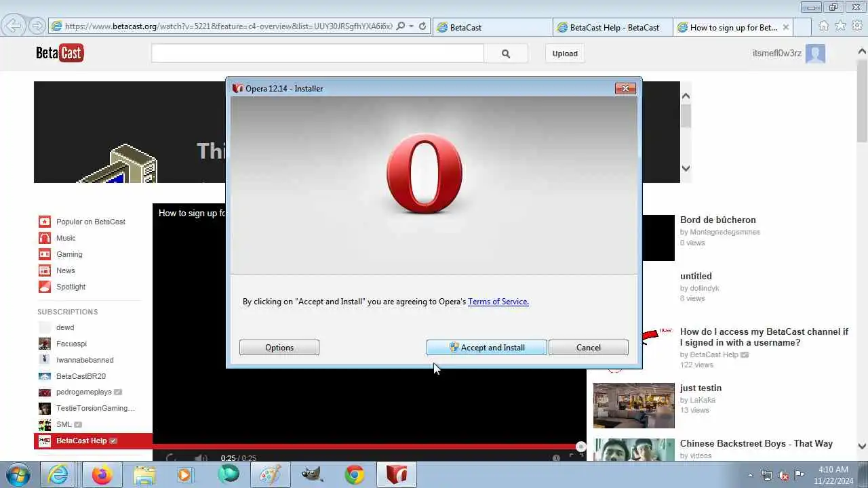This screenshot has height=488, width=868.
Task: Switch to the BetaCast tab
Action: pos(492,27)
